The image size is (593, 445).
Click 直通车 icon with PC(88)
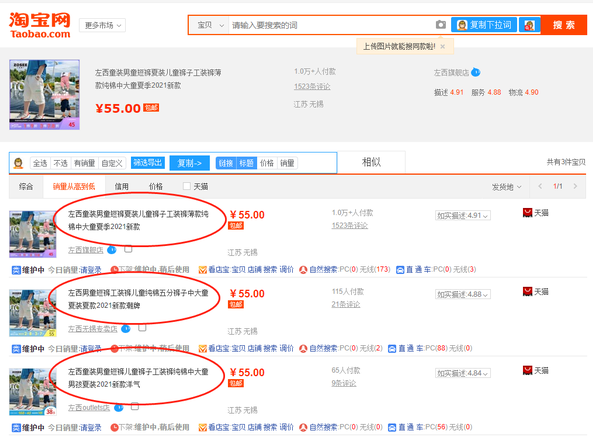[x=392, y=349]
